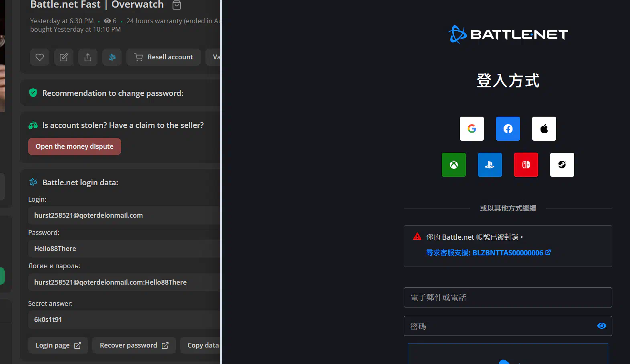630x364 pixels.
Task: Click the green shield recommendation icon
Action: [x=33, y=93]
